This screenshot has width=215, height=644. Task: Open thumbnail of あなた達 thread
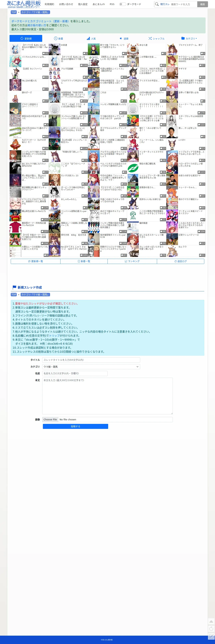click(133, 49)
